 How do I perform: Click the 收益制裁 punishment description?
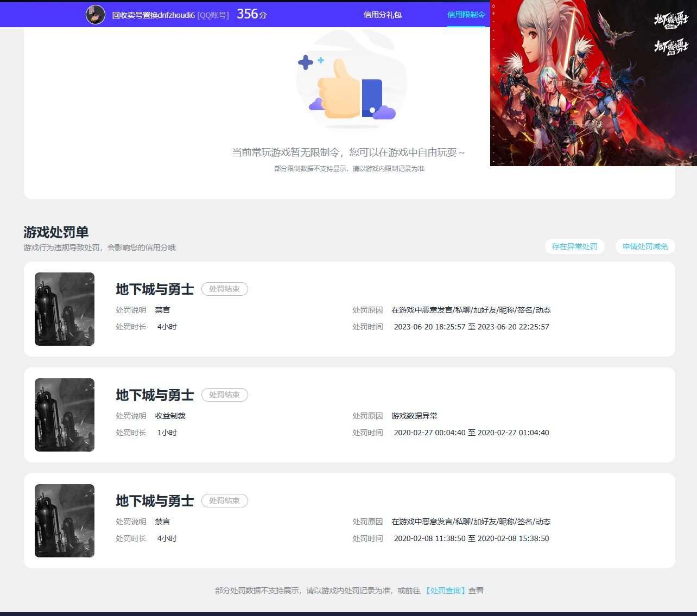tap(170, 416)
